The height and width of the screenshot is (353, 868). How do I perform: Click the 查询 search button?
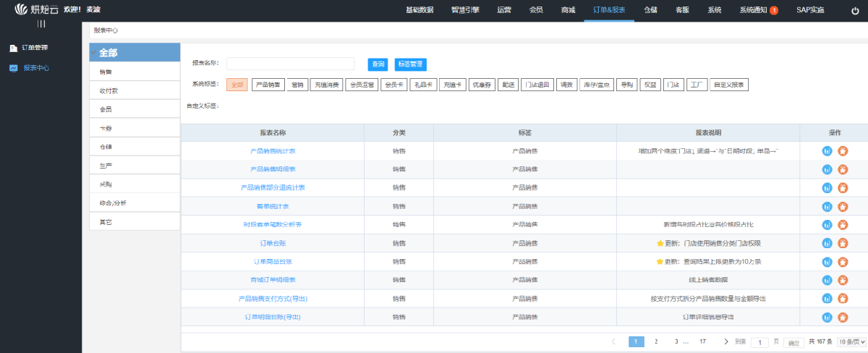(378, 64)
